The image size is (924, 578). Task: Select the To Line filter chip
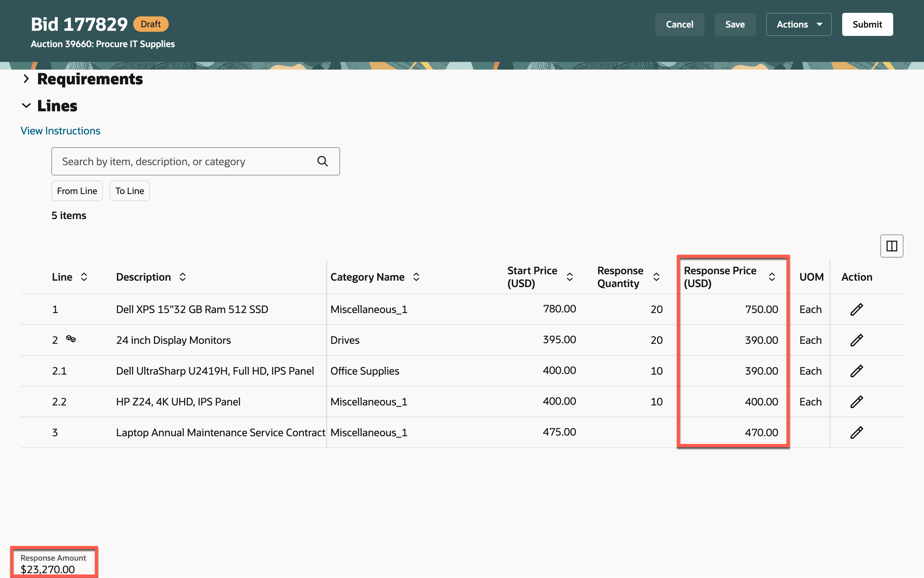130,191
